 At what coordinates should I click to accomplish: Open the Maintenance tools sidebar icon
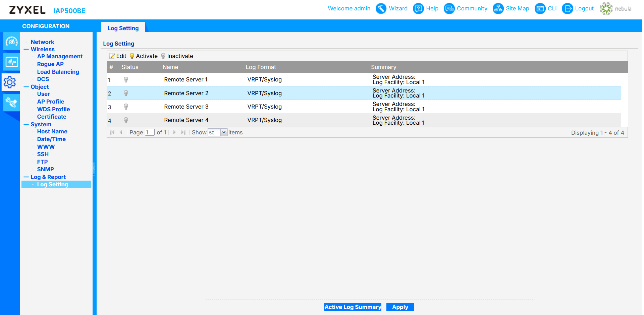click(11, 103)
